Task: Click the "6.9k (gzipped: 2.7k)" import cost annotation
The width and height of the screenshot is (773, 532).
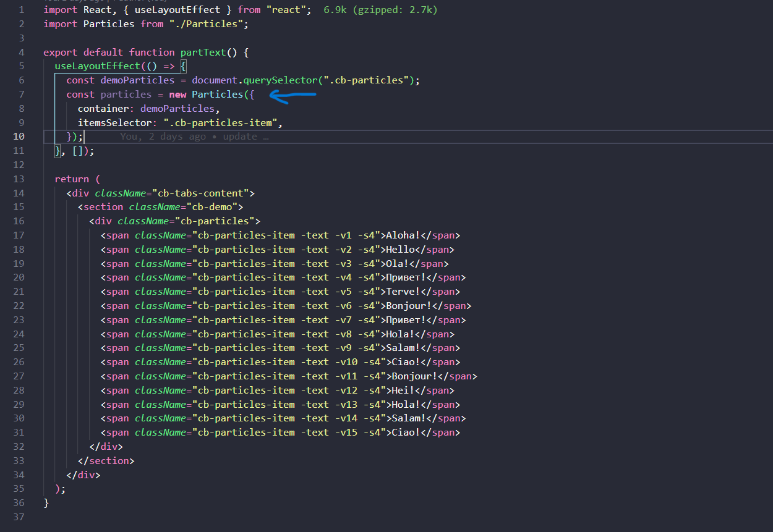Action: (381, 10)
